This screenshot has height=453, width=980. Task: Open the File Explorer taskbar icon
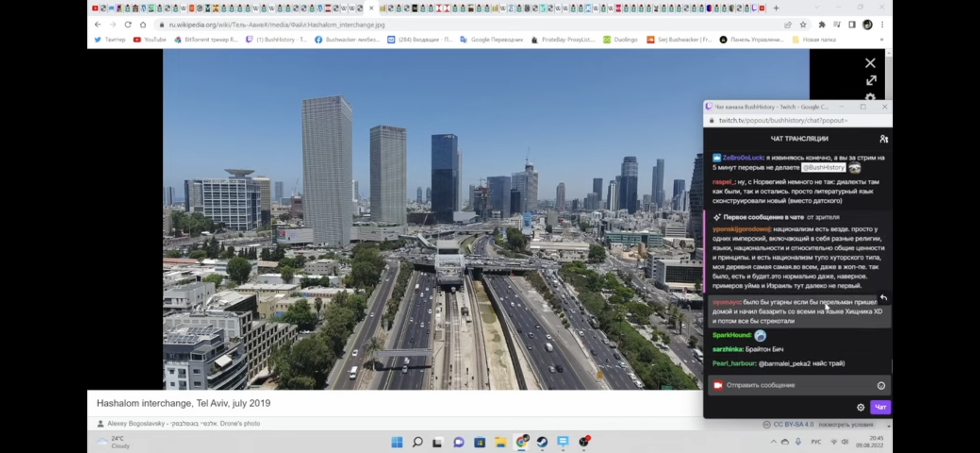click(x=500, y=442)
